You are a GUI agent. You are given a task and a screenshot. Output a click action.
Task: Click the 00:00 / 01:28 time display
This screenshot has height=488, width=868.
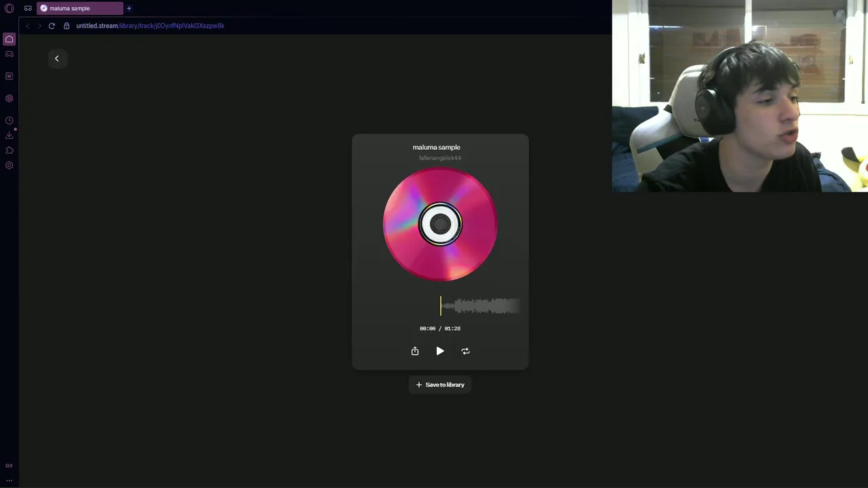(440, 328)
